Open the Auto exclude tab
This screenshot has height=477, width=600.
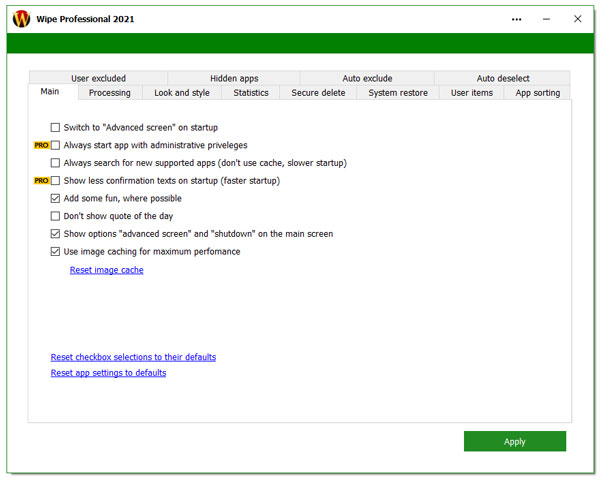tap(367, 78)
